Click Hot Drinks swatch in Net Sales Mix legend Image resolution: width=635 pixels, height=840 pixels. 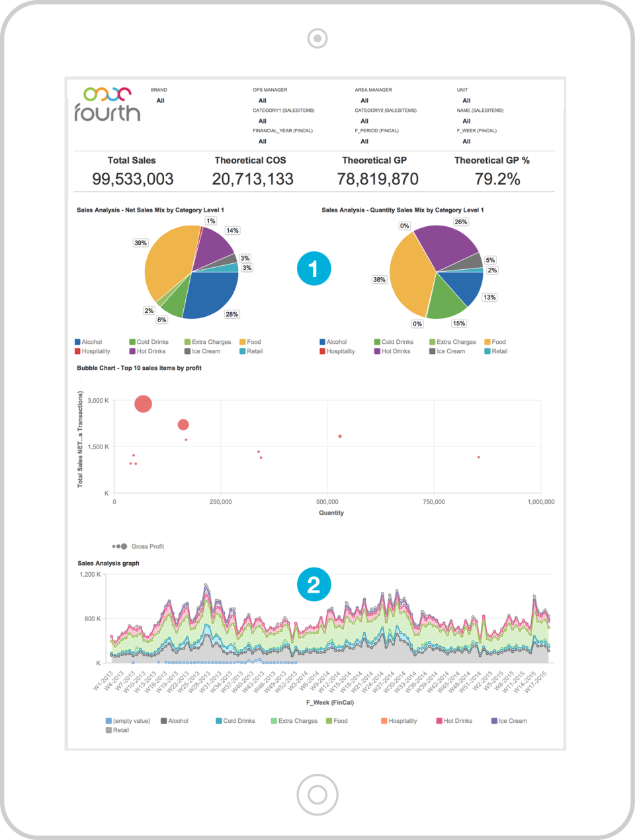coord(132,351)
